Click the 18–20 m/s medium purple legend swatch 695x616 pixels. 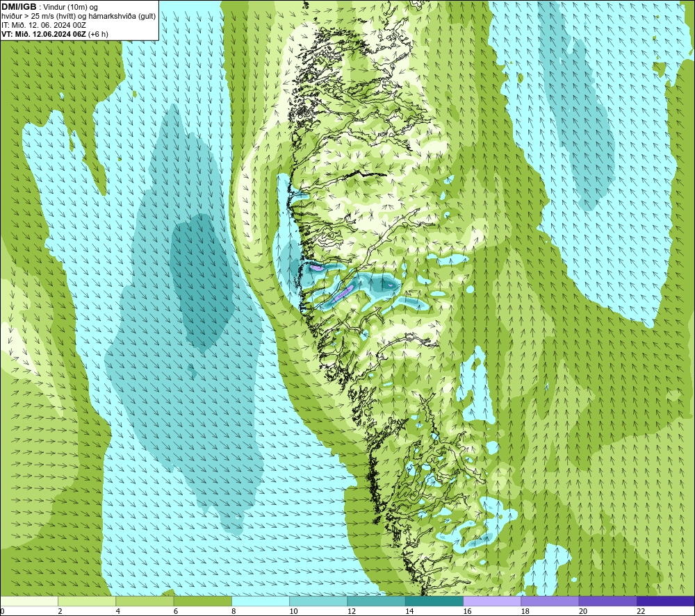[550, 601]
